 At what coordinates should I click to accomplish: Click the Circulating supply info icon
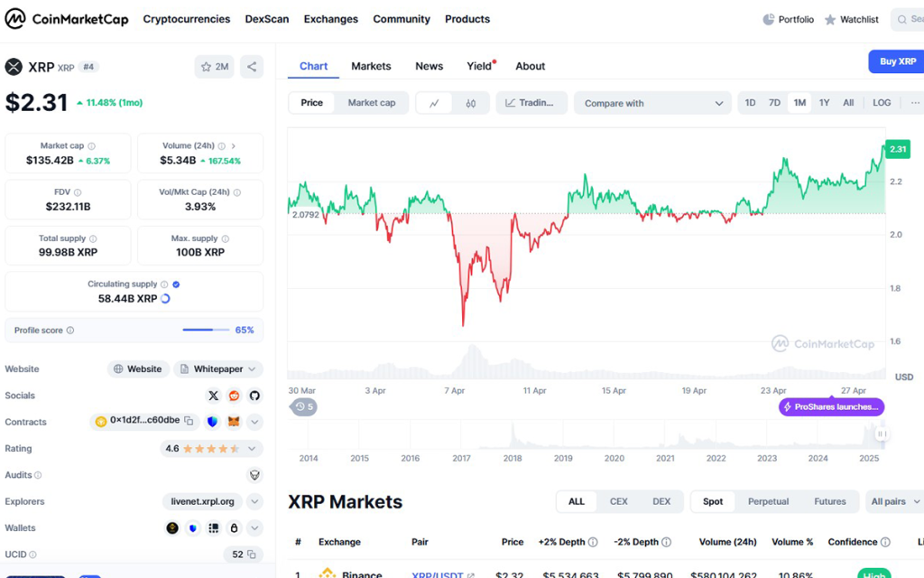164,284
